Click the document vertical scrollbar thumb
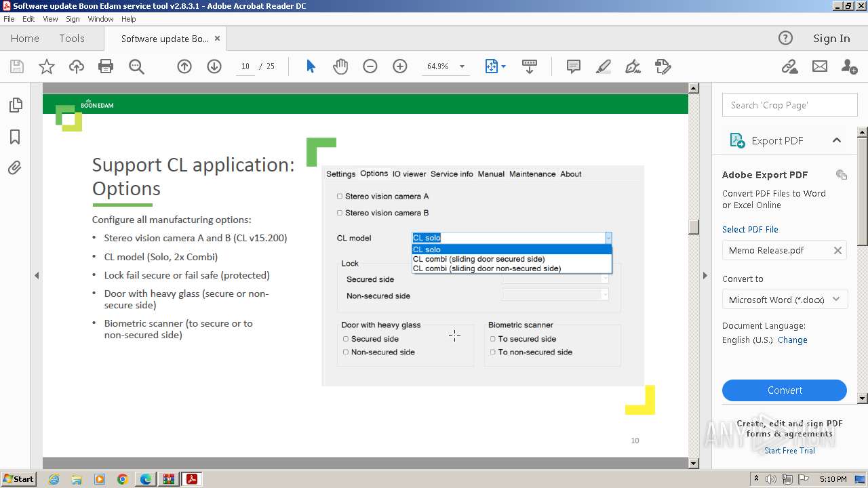 [x=693, y=226]
